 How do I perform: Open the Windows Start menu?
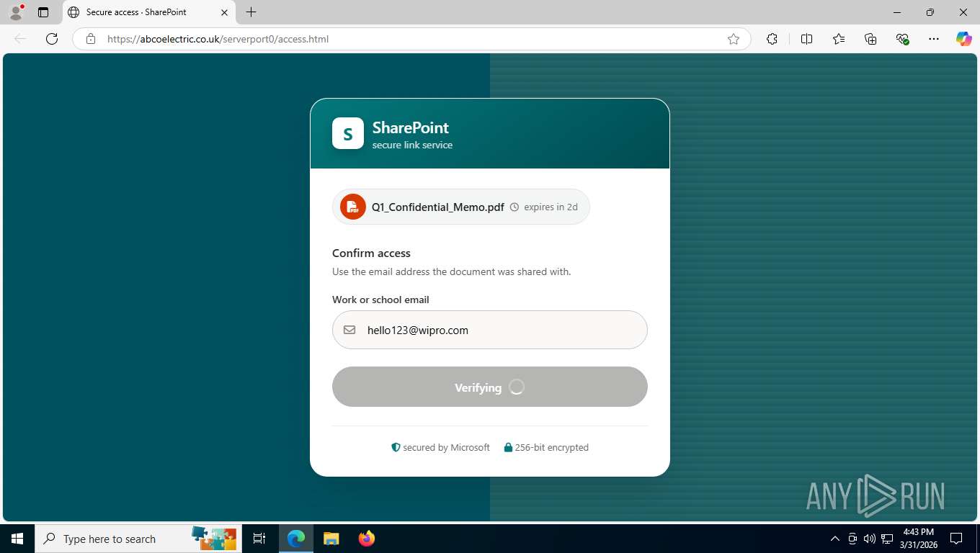click(x=17, y=539)
